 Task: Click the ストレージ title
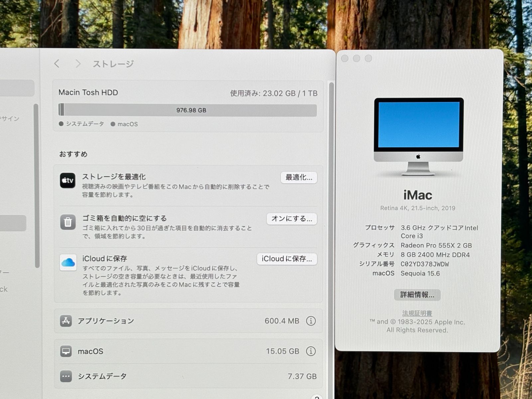click(x=113, y=64)
